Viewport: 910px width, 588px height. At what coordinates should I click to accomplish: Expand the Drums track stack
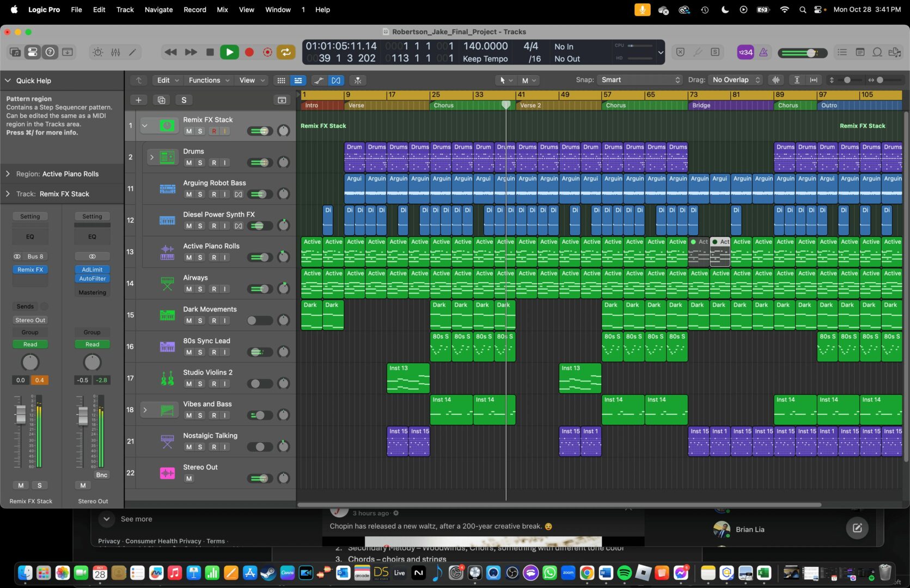click(152, 157)
